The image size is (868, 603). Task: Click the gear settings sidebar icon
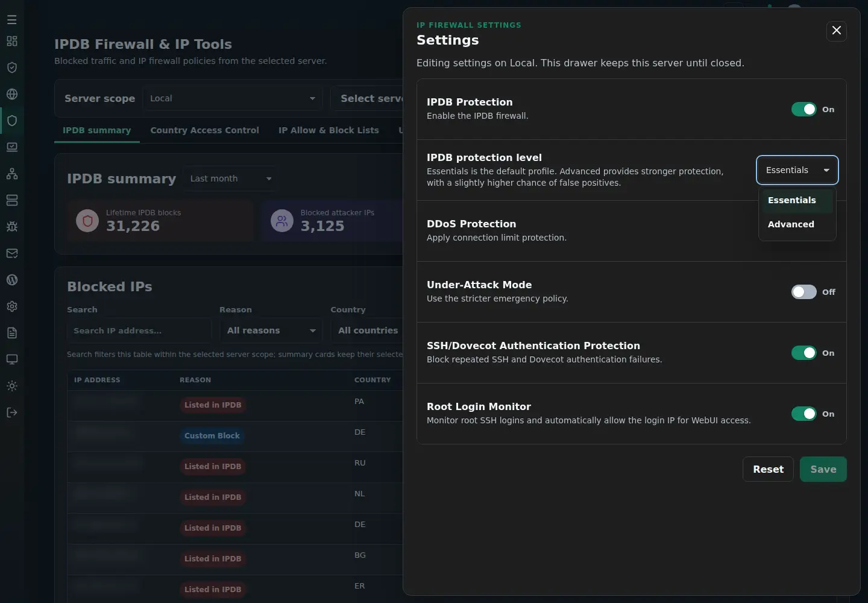[x=12, y=306]
